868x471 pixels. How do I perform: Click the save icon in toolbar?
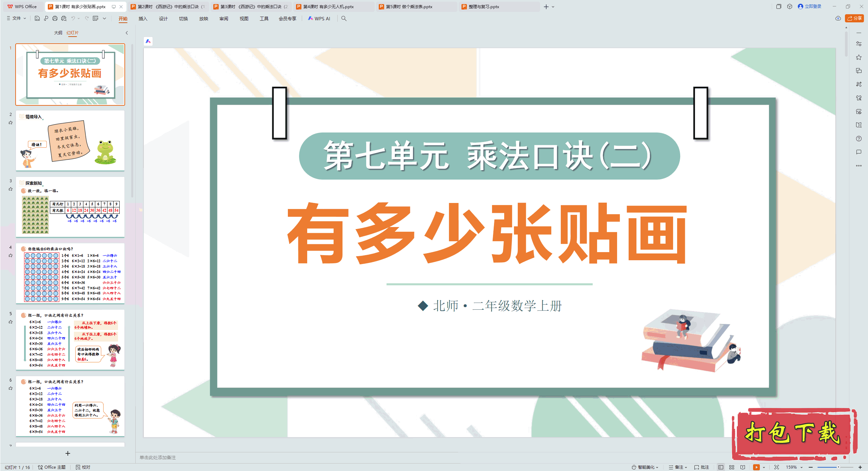pos(37,18)
